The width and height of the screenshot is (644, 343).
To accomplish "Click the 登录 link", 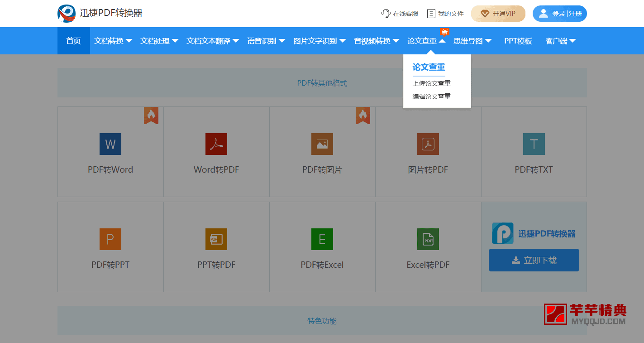I will [x=558, y=14].
